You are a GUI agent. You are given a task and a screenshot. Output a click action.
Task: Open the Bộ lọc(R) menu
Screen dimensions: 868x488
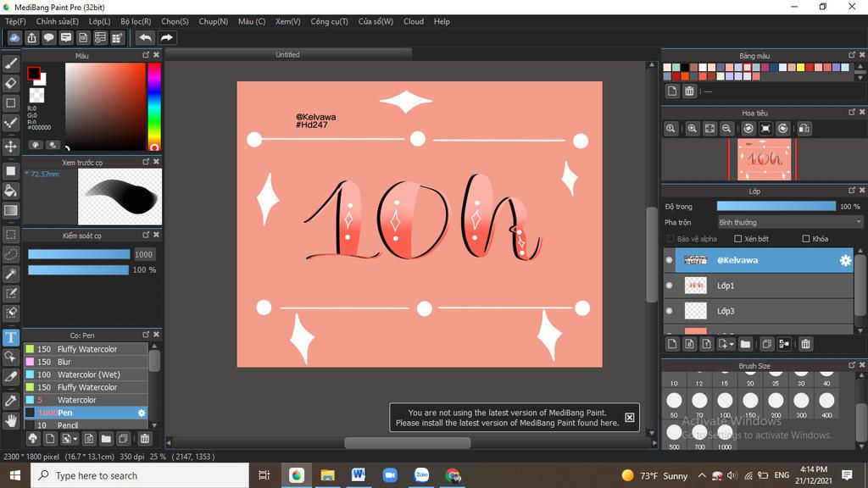pos(136,21)
